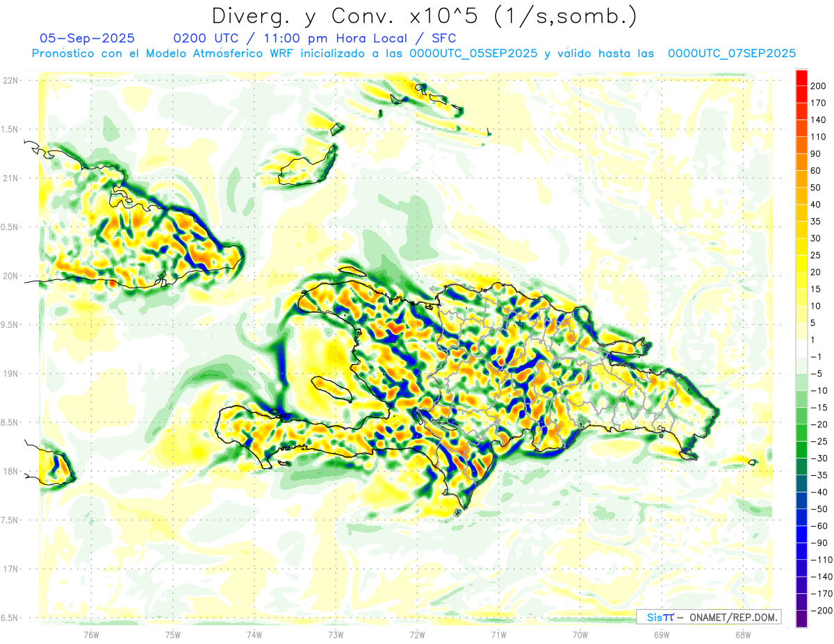Click latitude axis label "21N"
834x644 pixels.
(9, 178)
